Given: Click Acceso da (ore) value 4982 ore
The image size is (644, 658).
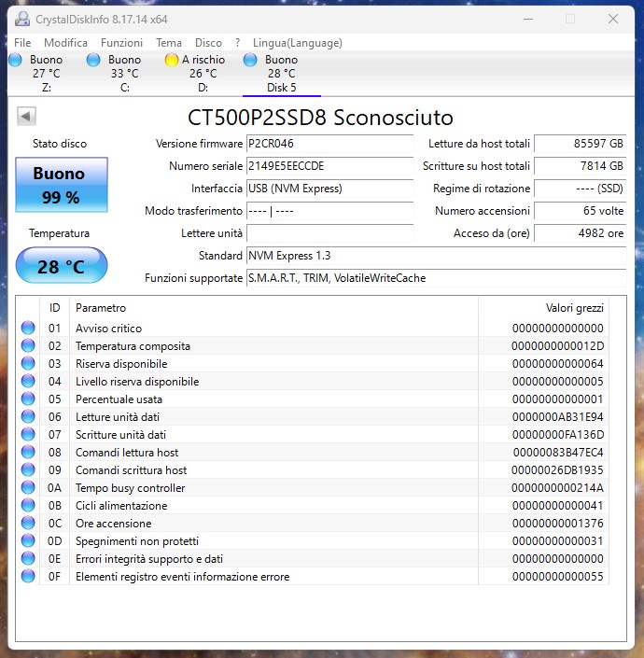Looking at the screenshot, I should (581, 233).
